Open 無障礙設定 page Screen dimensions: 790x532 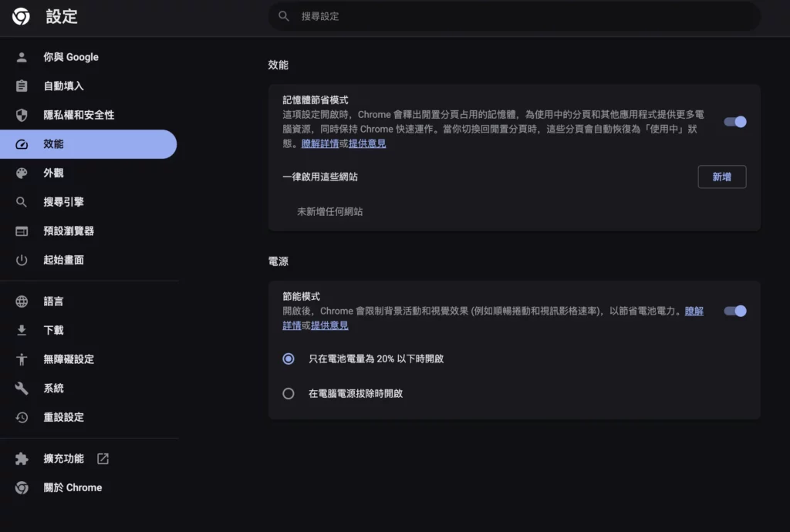88,359
